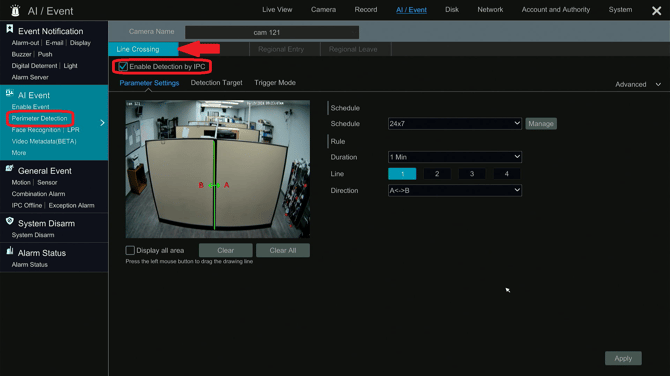Click the System Disarm shield icon
Image resolution: width=670 pixels, height=376 pixels.
[9, 221]
